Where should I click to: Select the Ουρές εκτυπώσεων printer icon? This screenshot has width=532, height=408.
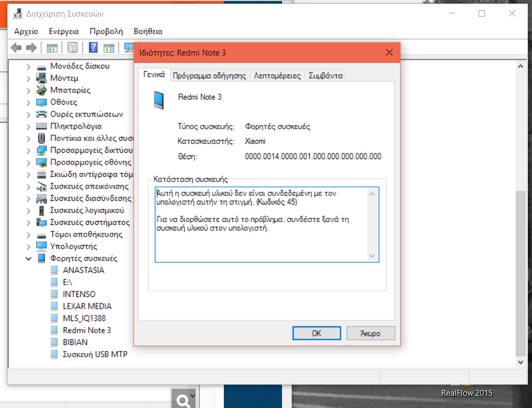[41, 114]
